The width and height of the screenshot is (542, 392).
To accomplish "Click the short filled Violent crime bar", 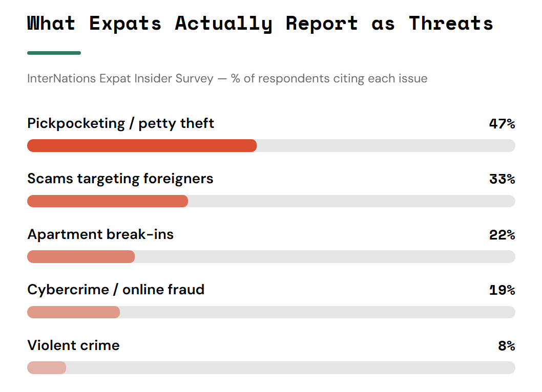I will (47, 368).
